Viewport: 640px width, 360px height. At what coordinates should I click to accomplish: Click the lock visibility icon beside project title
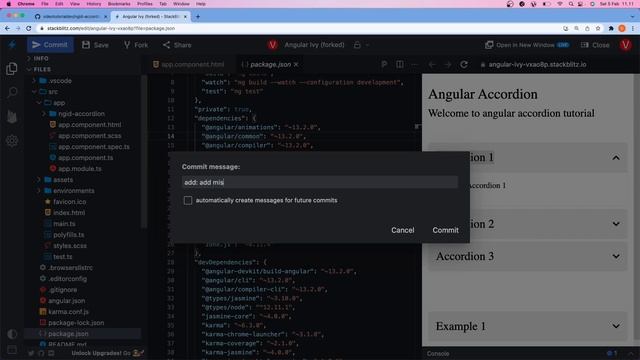357,45
